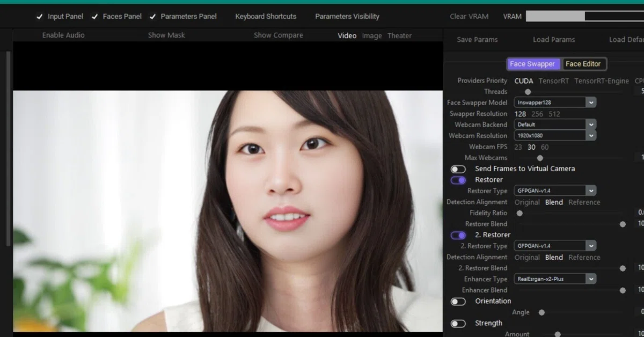Click the 2. Restorer Blend slider handle
This screenshot has width=644, height=337.
(623, 268)
